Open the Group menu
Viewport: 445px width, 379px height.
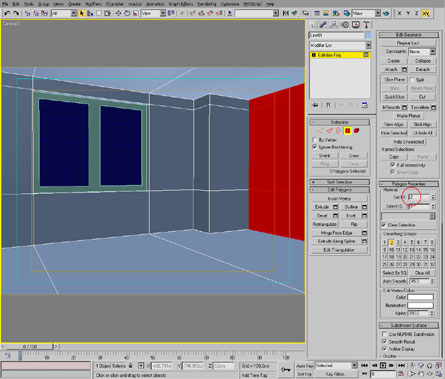(x=43, y=4)
